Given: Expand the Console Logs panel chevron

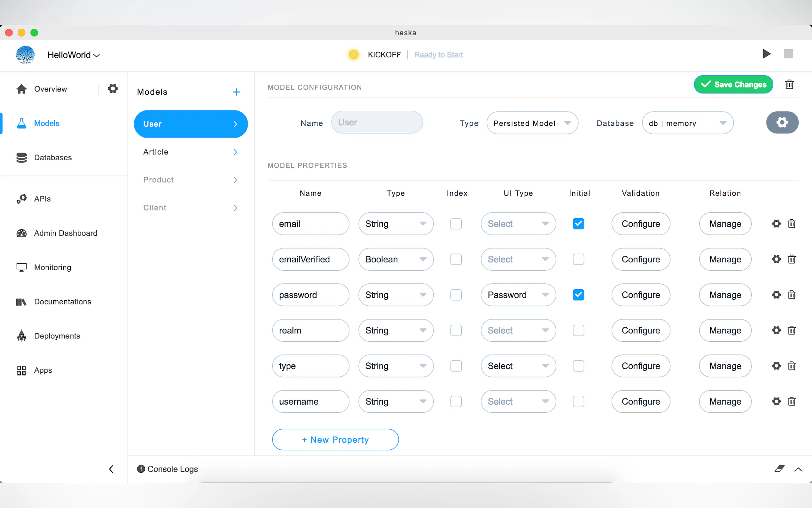Looking at the screenshot, I should [798, 469].
